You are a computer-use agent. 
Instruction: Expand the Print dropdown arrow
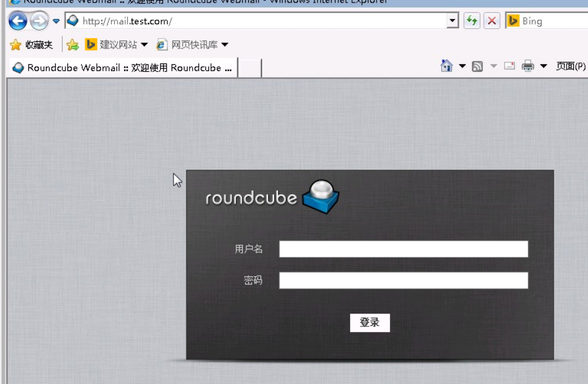pos(543,66)
